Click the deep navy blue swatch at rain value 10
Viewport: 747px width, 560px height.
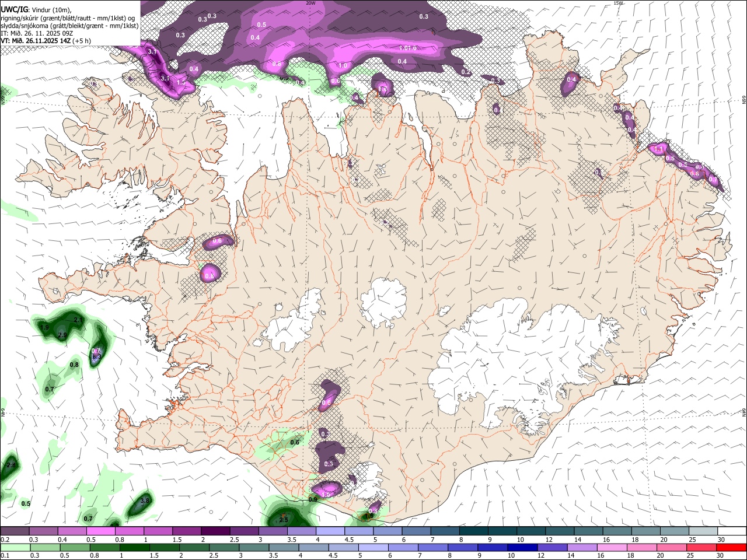[522, 547]
